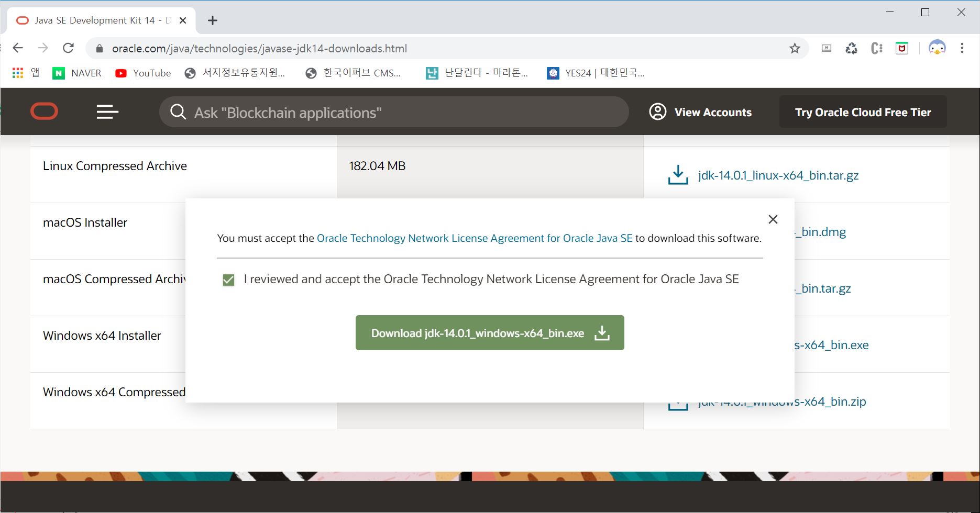Click the macOS Installer row label

click(x=85, y=222)
